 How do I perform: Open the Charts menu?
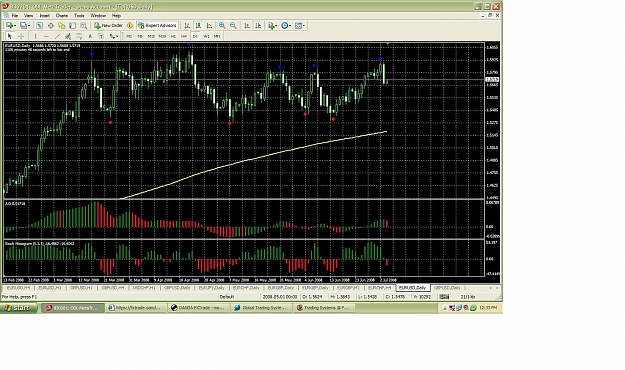pyautogui.click(x=62, y=16)
